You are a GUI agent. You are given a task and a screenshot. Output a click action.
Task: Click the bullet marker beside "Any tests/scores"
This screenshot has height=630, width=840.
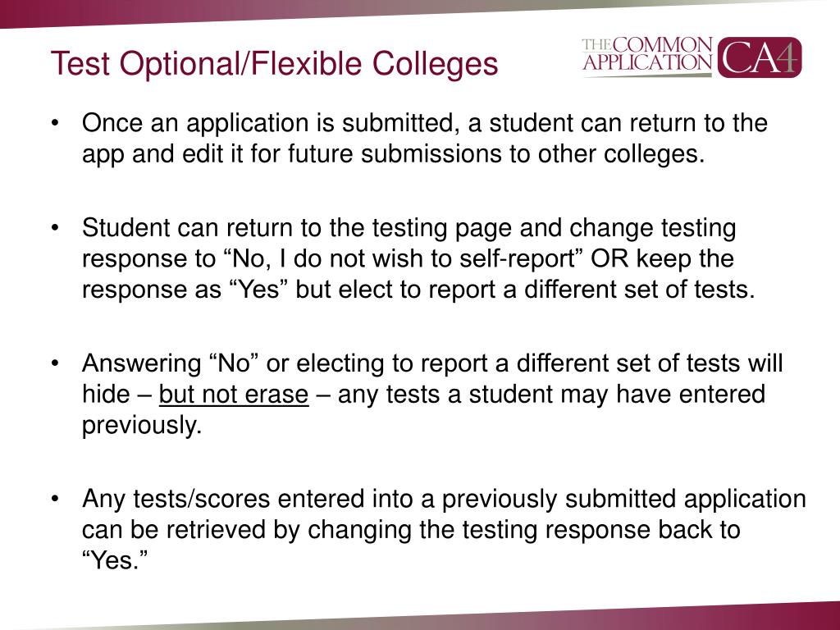click(x=55, y=499)
